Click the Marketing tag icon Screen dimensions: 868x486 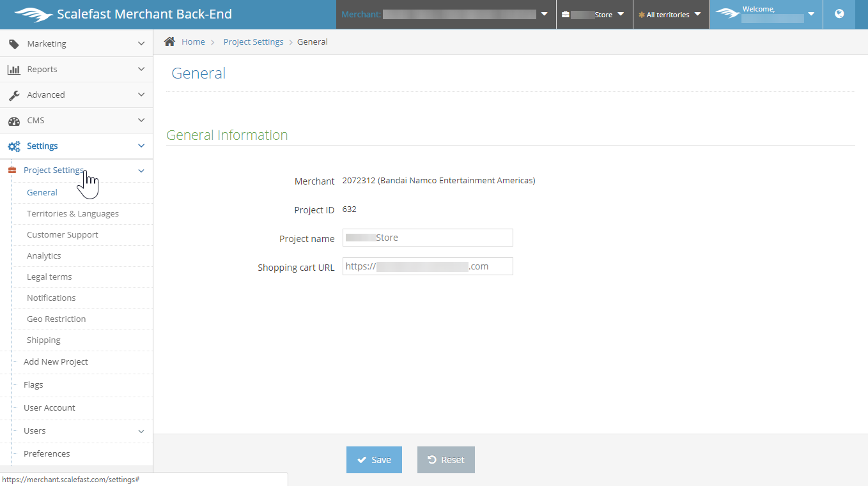tap(13, 44)
